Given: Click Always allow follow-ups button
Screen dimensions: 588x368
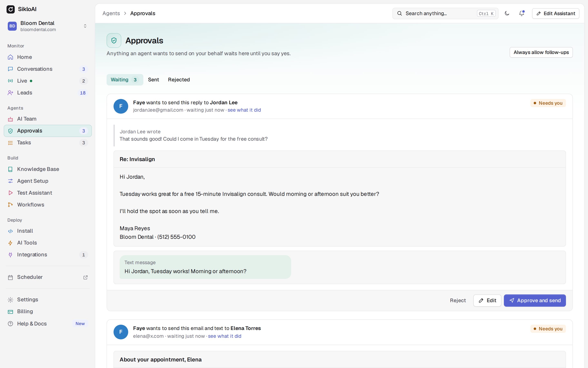Looking at the screenshot, I should point(541,52).
